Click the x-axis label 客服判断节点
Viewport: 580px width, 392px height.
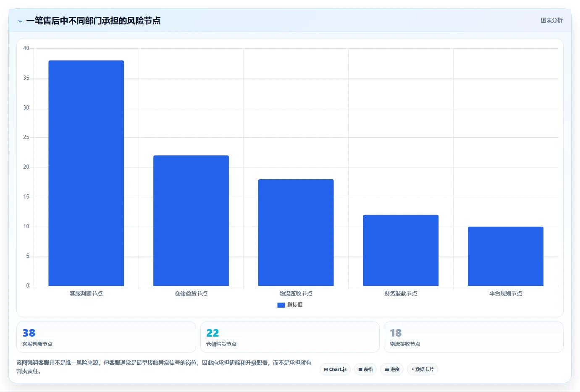point(86,293)
